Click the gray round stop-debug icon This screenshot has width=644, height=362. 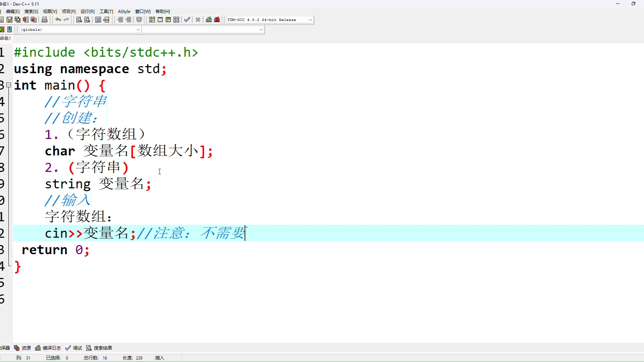tap(139, 20)
